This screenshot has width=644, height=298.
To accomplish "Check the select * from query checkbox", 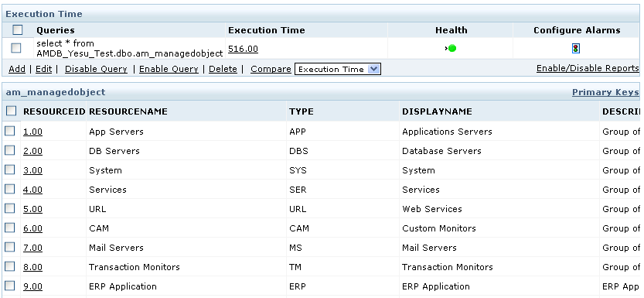I will (16, 48).
